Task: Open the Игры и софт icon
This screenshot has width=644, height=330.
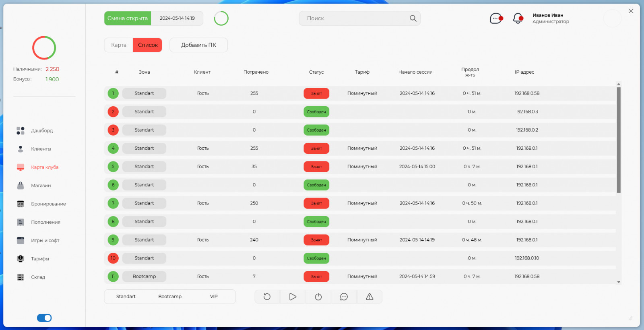Action: (x=21, y=241)
